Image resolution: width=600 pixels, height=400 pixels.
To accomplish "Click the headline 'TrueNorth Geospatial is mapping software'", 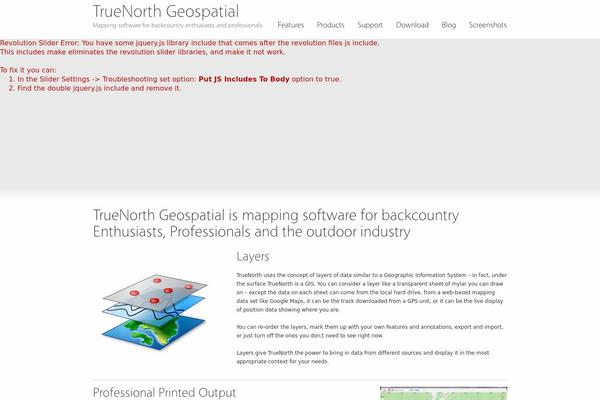I will pos(276,223).
